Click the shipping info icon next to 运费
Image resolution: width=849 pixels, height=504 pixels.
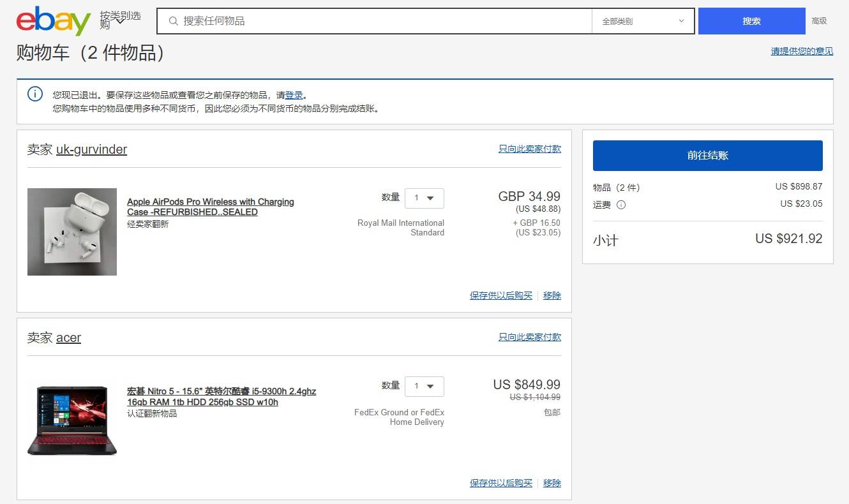[x=621, y=205]
